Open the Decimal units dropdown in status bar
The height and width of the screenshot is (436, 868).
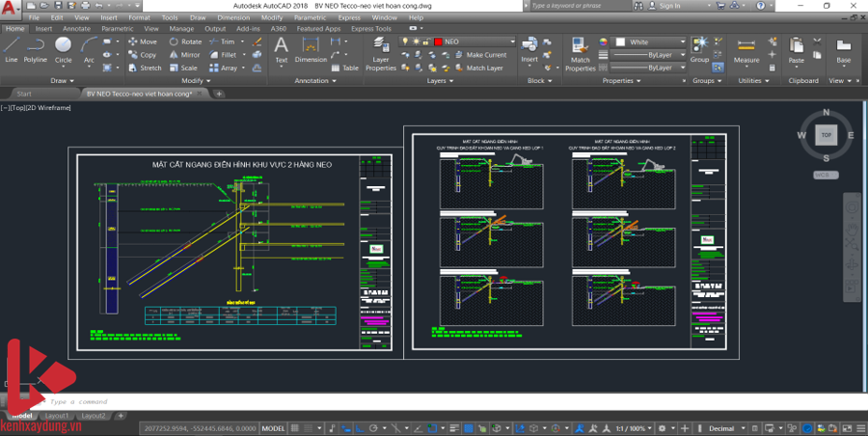coord(725,428)
